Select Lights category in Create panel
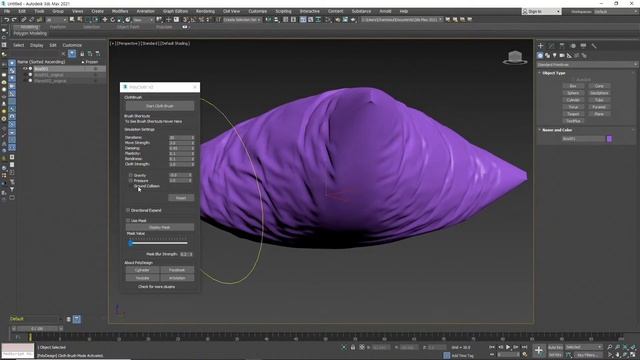 555,56
